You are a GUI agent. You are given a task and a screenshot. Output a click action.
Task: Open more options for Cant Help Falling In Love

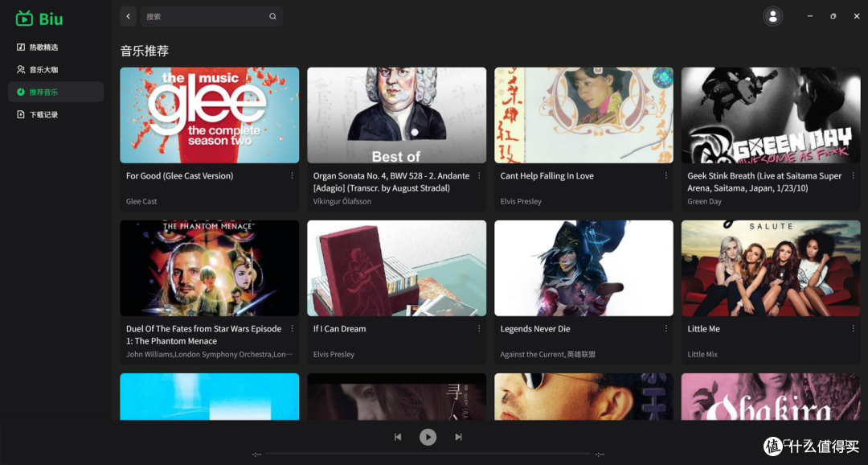(666, 175)
